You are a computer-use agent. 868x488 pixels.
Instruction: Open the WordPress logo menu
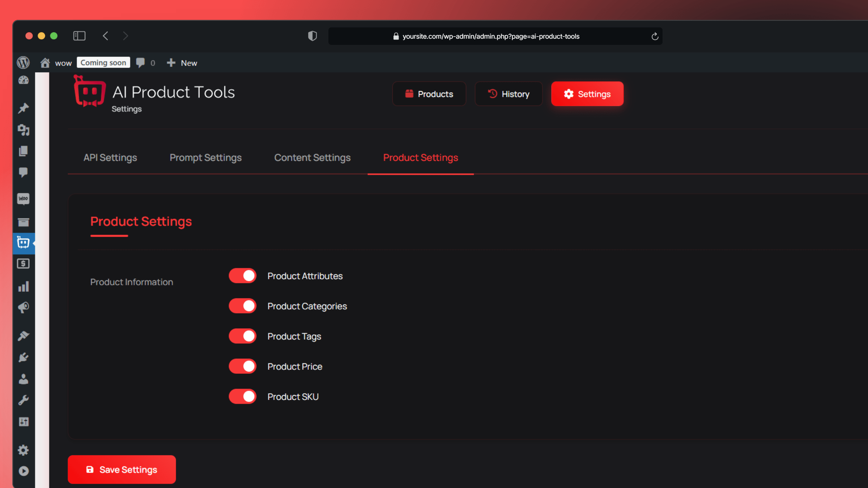click(x=23, y=63)
